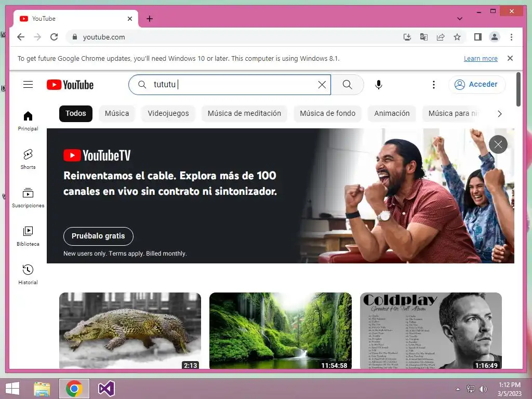Open File Explorer from the taskbar

[x=42, y=389]
